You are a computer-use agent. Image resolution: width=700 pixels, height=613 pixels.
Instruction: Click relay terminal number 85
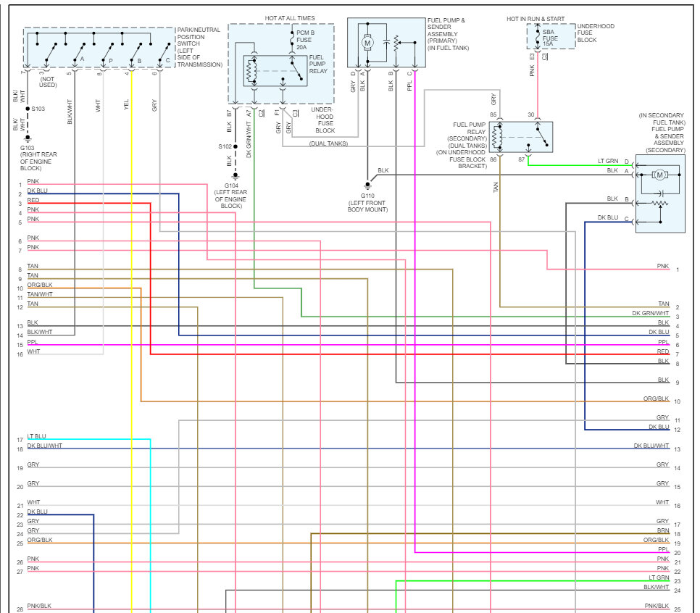(493, 114)
